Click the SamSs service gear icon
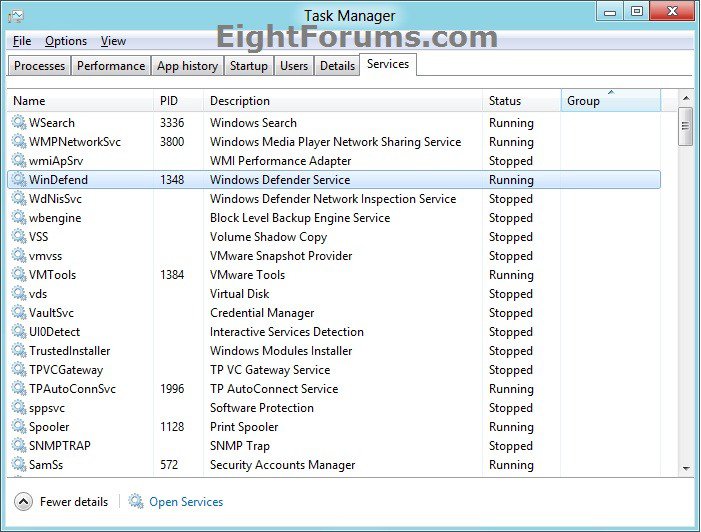 tap(19, 465)
